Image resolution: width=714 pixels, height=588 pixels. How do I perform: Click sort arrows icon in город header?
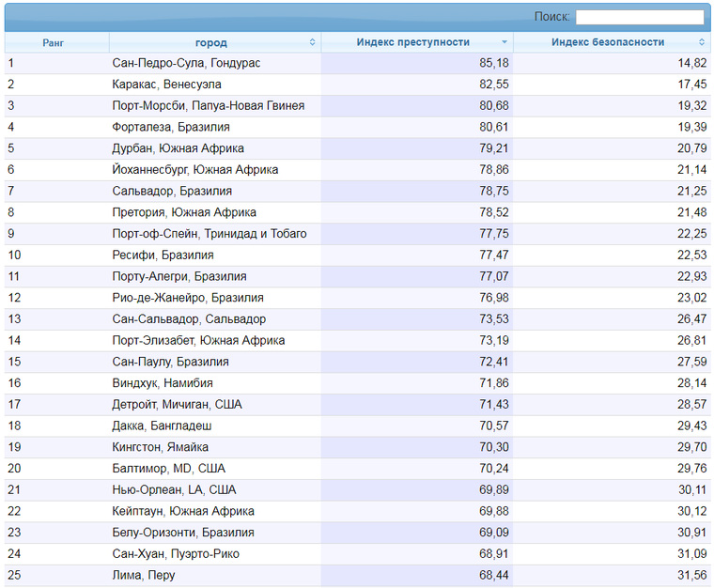pos(312,42)
